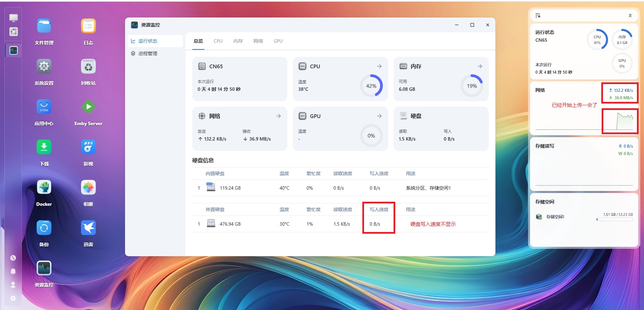Screen dimensions: 644x310
Task: Click the 内存 19% usage ring
Action: [472, 86]
